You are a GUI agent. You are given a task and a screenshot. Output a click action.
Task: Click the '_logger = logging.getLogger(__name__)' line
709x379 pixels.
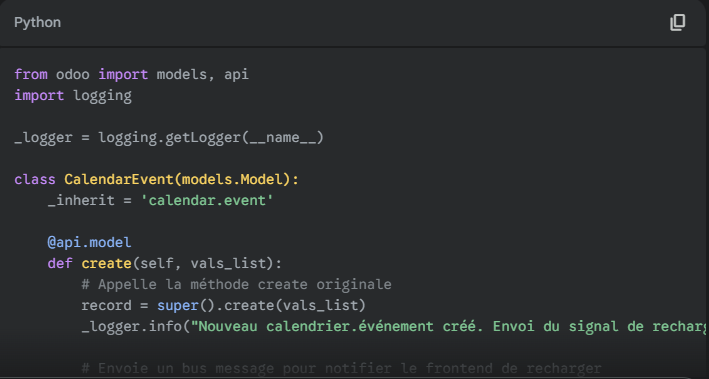coord(169,137)
